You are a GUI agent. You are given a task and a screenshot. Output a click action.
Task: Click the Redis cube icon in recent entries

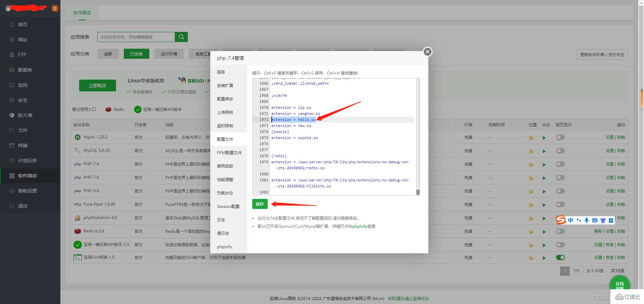pyautogui.click(x=108, y=110)
